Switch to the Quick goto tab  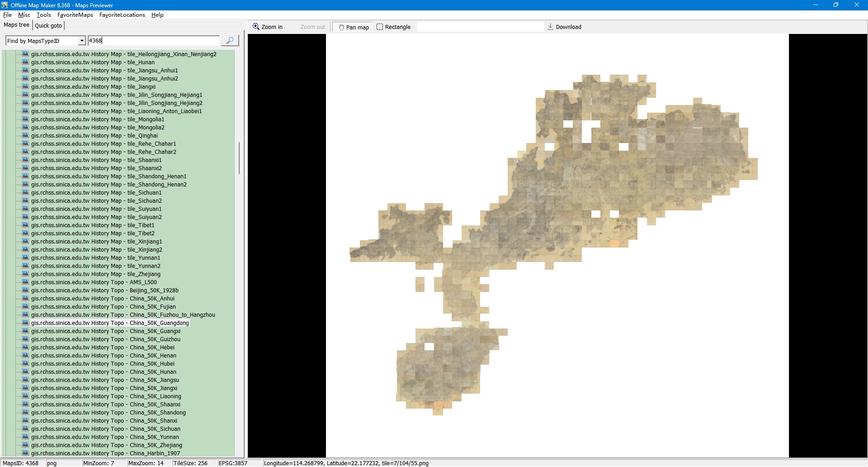(48, 26)
